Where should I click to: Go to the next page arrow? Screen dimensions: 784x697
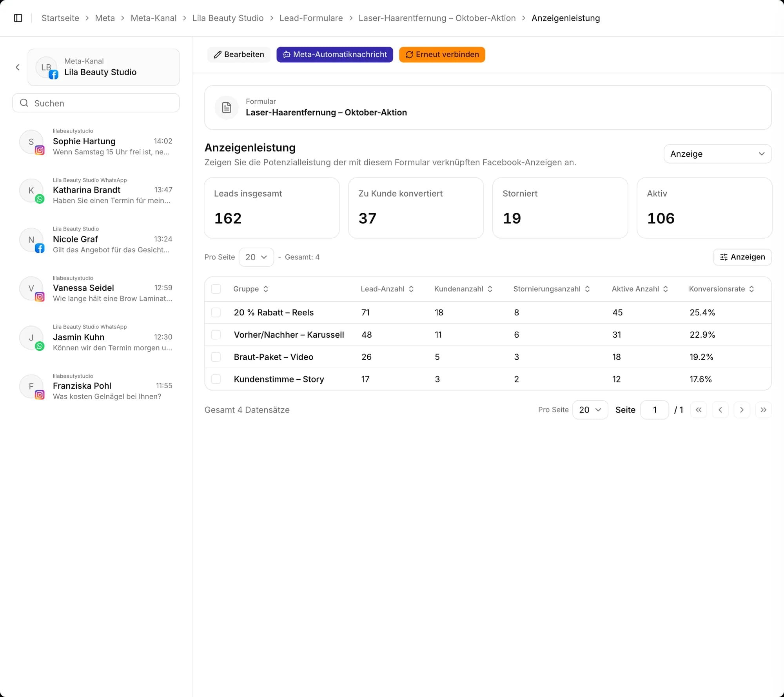click(x=742, y=410)
